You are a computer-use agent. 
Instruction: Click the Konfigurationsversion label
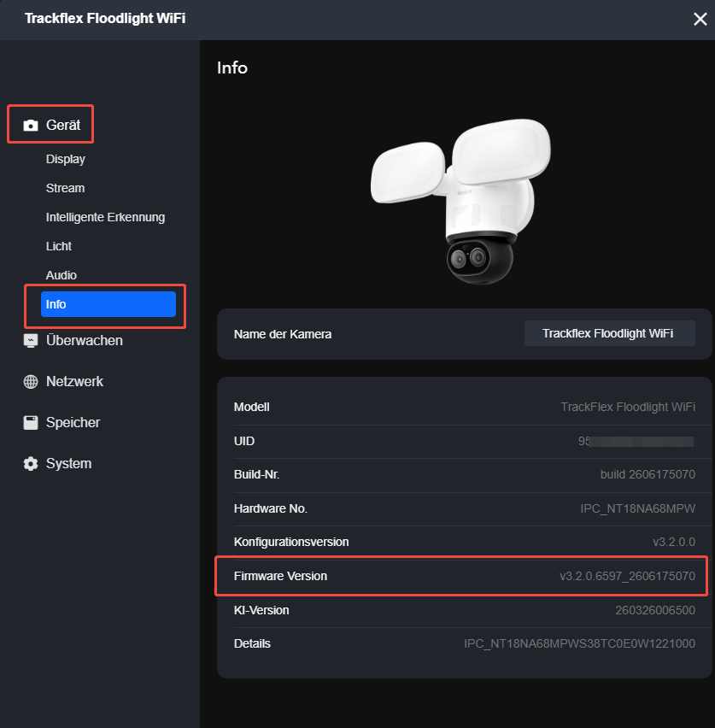(291, 543)
